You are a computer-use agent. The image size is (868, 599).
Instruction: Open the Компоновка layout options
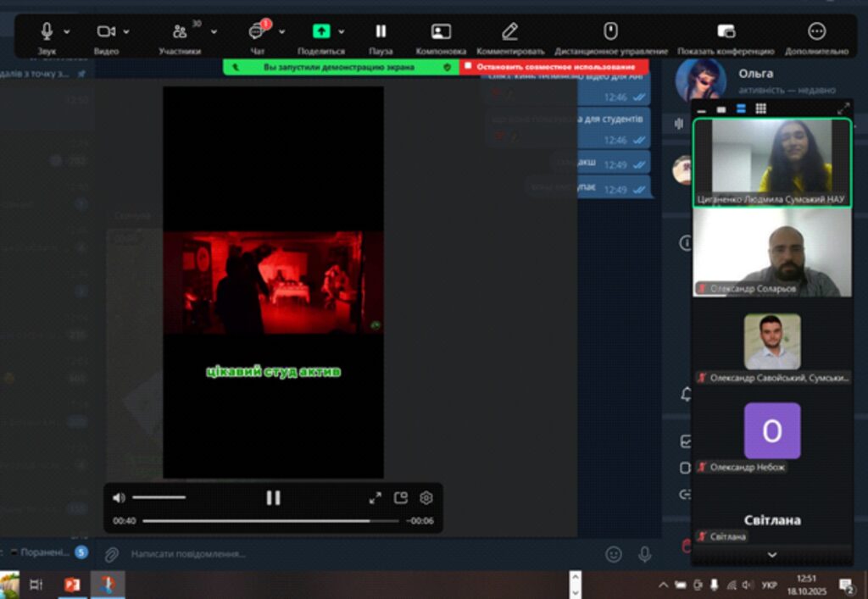tap(441, 32)
